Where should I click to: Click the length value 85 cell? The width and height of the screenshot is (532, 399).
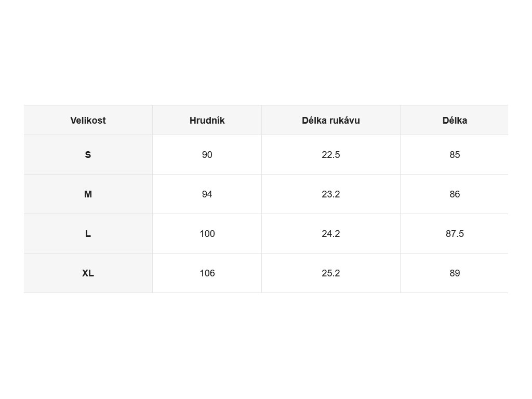(455, 155)
